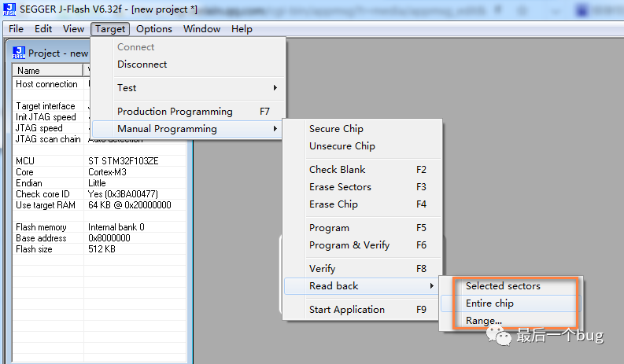Choose Program & Verify

coord(362,245)
